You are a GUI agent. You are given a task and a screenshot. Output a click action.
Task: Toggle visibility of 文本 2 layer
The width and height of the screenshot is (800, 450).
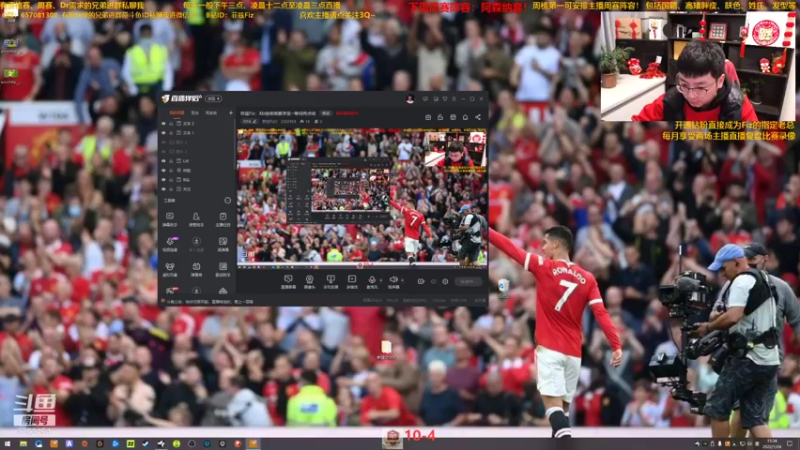(164, 123)
